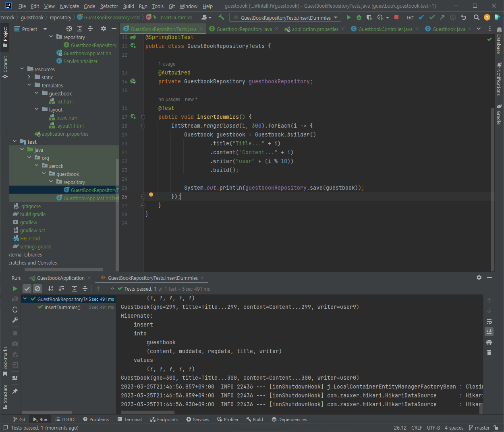The image size is (504, 432).
Task: Toggle the Commit tool window stripe button
Action: click(5, 67)
